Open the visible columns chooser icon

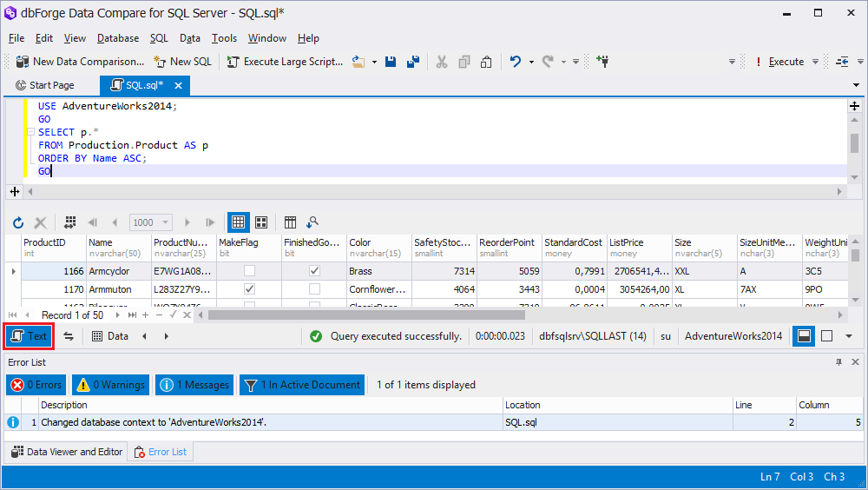pos(290,222)
